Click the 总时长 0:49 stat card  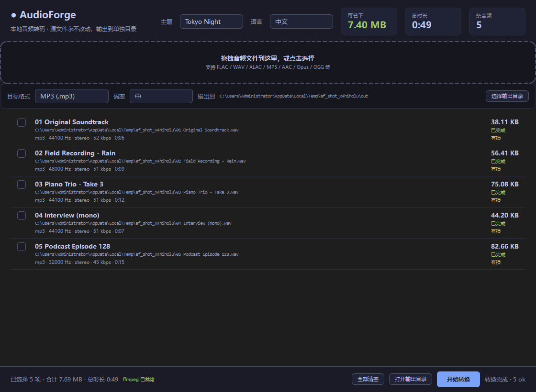[433, 22]
